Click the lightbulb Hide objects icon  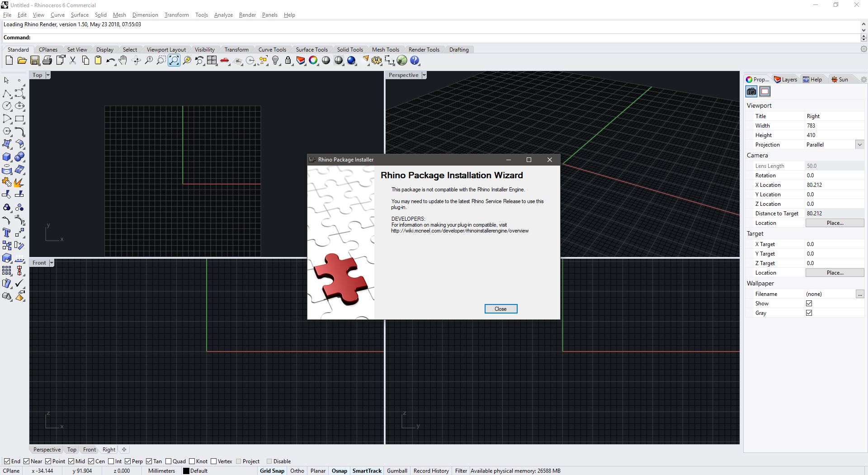point(275,61)
